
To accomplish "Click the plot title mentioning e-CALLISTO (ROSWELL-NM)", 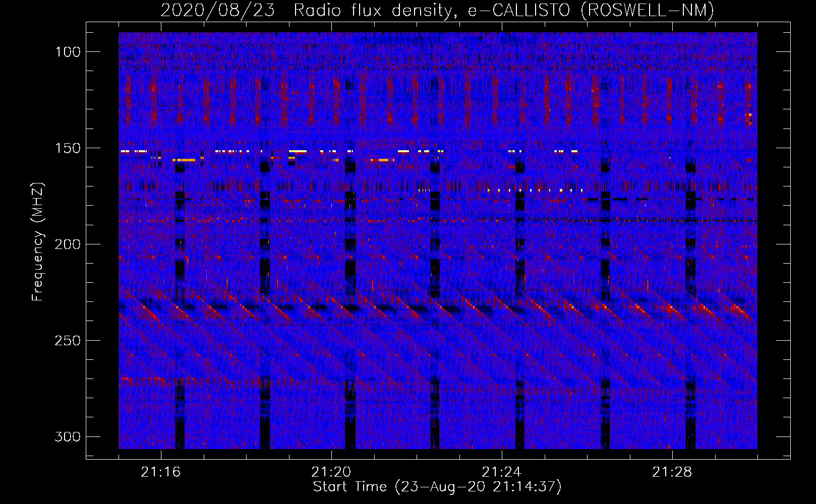I will tap(437, 10).
